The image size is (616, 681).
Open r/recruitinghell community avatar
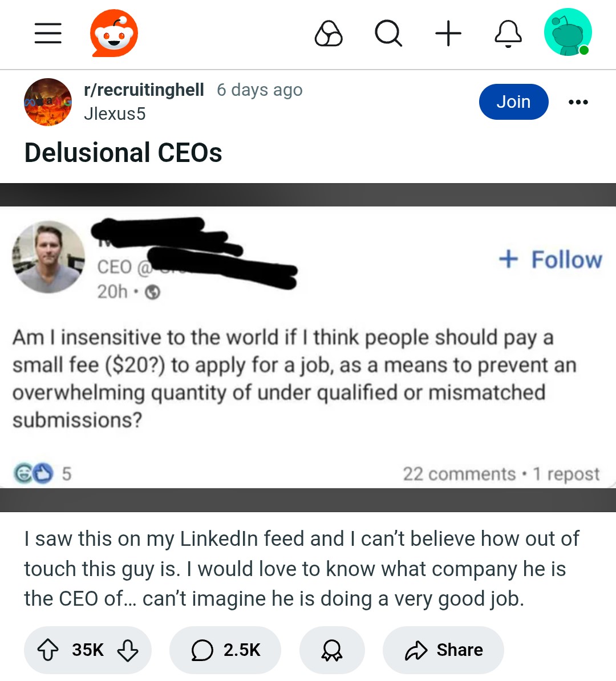click(x=48, y=102)
